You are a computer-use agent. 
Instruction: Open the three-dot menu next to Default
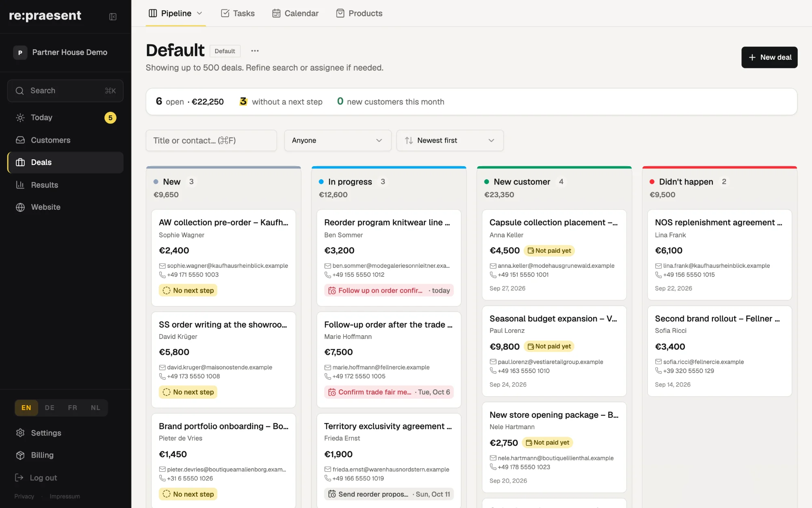(255, 51)
